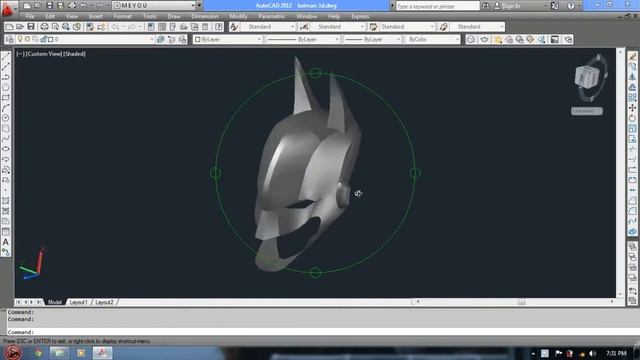Open the File menu
The height and width of the screenshot is (360, 640).
point(30,16)
